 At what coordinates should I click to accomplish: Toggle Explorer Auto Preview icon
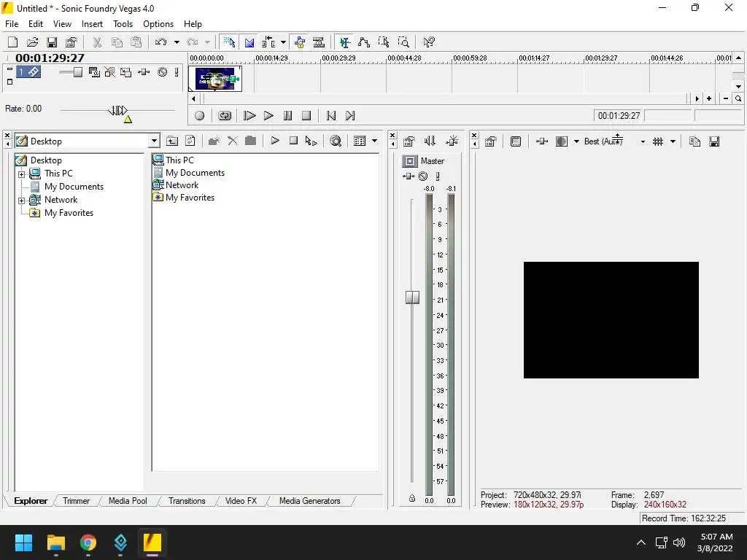coord(311,141)
